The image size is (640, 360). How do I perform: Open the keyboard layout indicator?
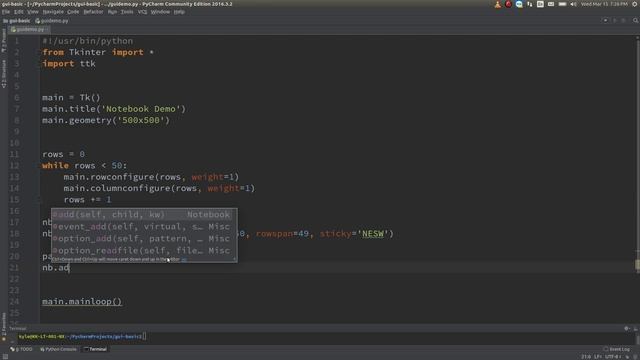540,4
